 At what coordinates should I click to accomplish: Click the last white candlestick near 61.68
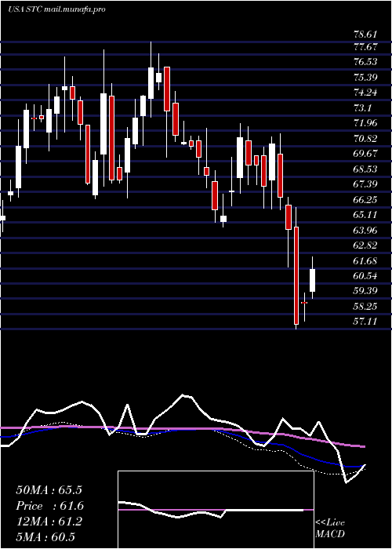pyautogui.click(x=312, y=280)
